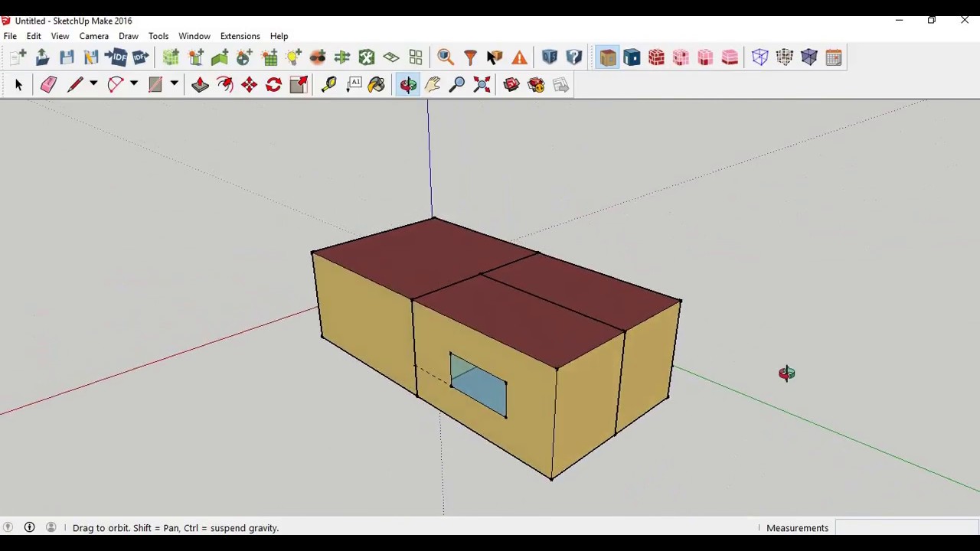This screenshot has height=551, width=980.
Task: Toggle the active Orbit tool
Action: pyautogui.click(x=408, y=85)
